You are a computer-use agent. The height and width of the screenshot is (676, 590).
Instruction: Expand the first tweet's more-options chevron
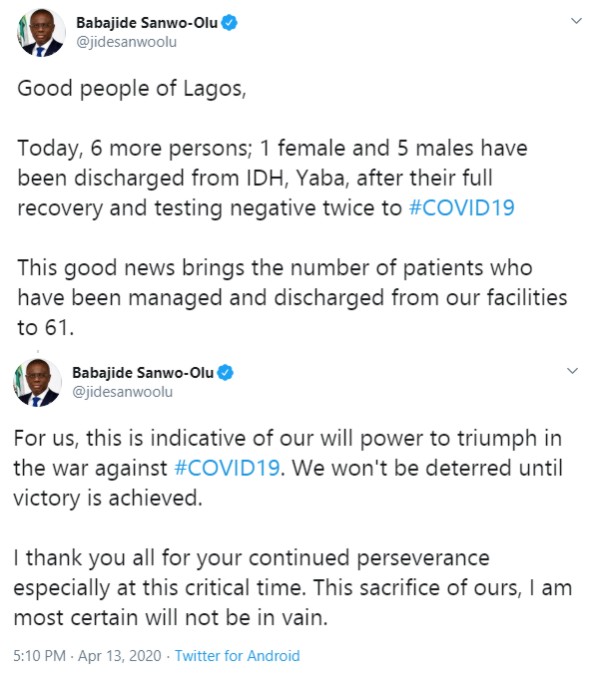pos(576,21)
